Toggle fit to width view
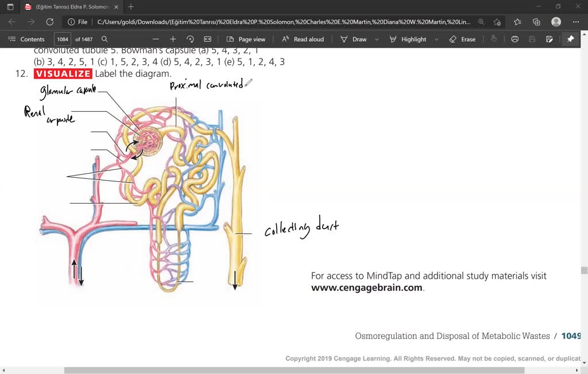588x374 pixels. click(x=207, y=39)
